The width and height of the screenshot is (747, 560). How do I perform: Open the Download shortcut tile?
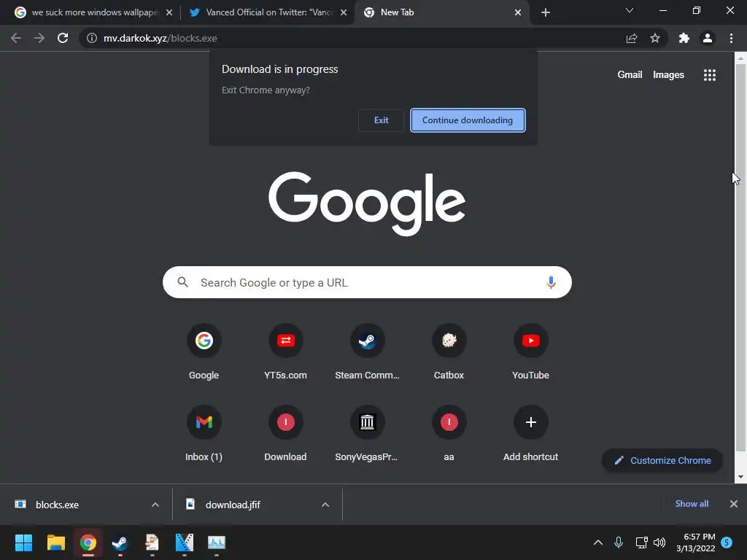[x=285, y=434]
